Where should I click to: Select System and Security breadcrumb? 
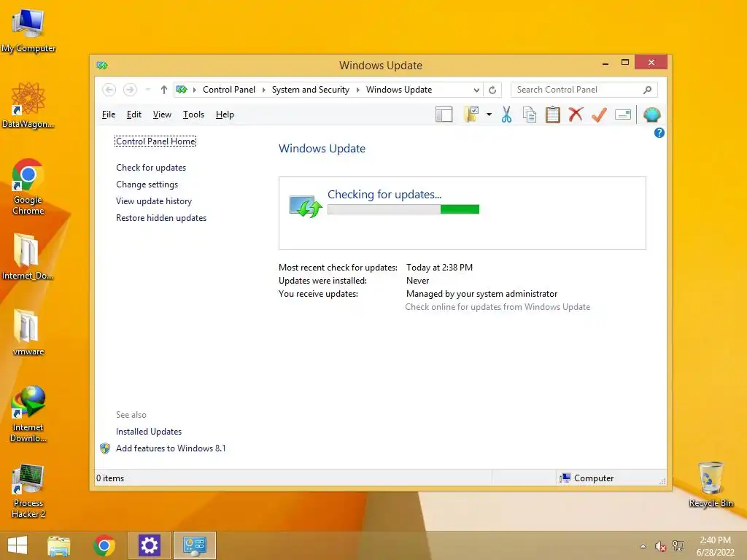310,90
